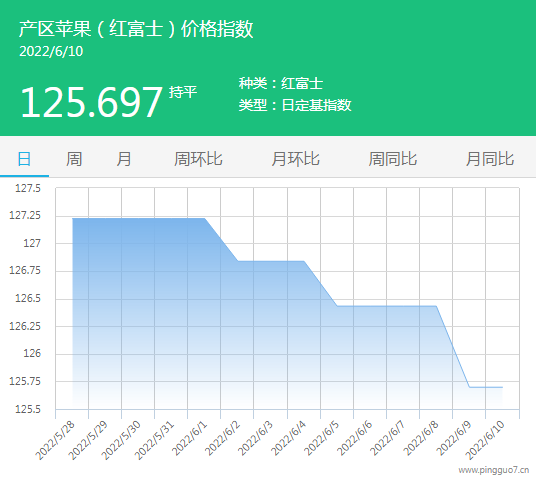
Task: Click the 持平 status label
Action: (183, 92)
